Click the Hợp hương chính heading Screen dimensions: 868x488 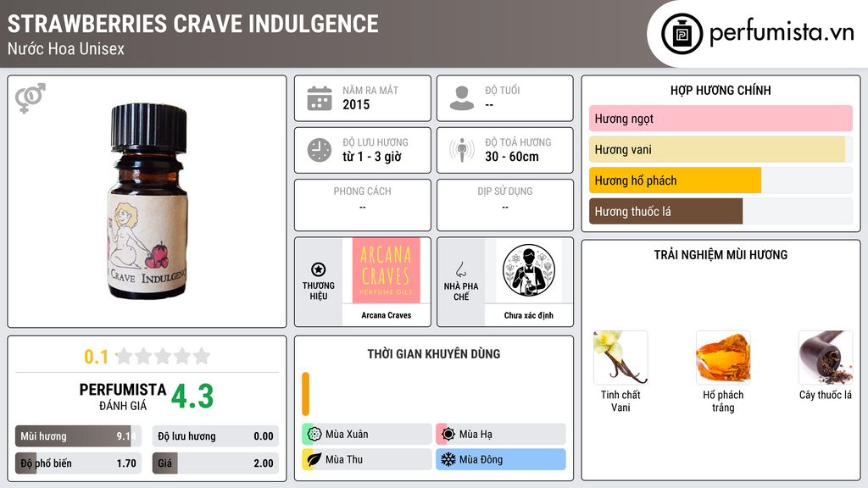pyautogui.click(x=721, y=90)
